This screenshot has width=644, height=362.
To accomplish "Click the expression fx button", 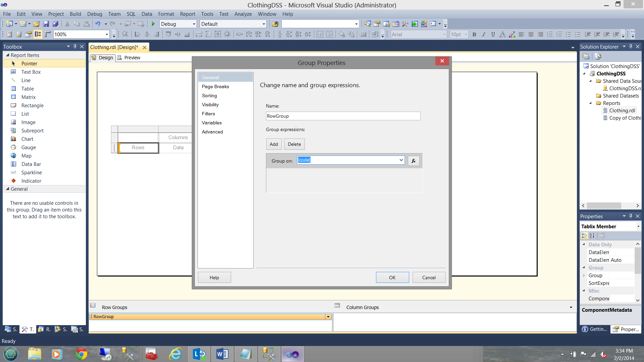I will (414, 161).
